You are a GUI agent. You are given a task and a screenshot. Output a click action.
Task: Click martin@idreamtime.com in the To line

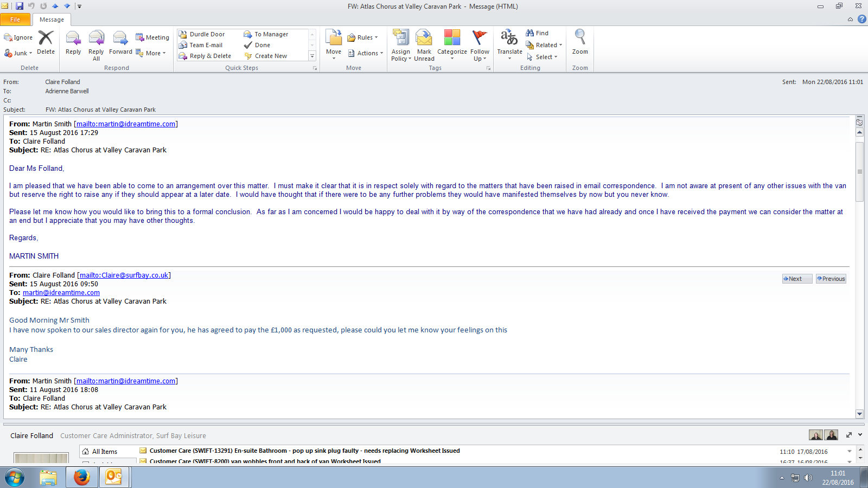61,292
